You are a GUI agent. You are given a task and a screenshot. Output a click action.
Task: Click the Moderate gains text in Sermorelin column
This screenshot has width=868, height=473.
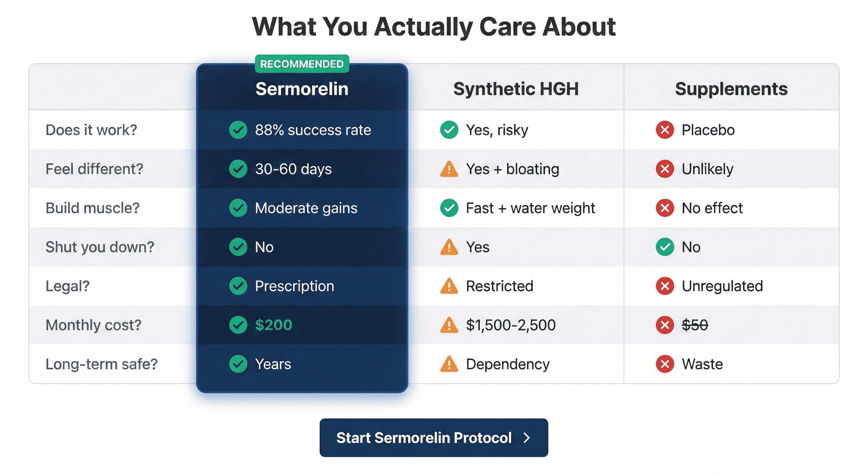click(306, 208)
